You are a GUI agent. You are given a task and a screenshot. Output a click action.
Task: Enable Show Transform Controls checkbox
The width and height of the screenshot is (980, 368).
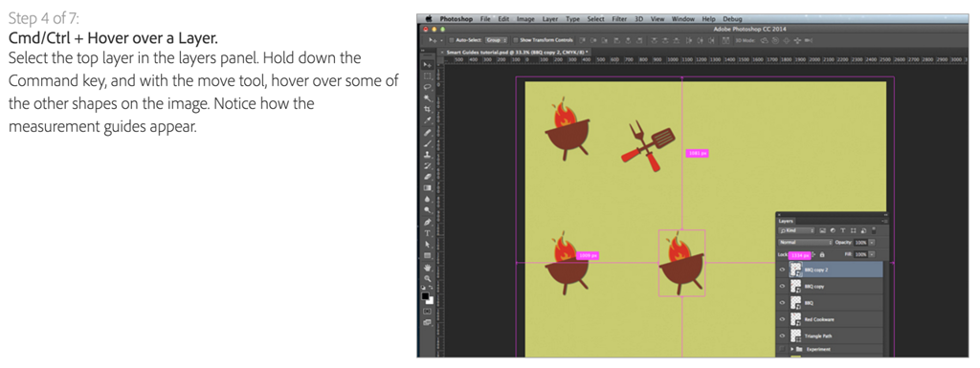click(516, 40)
